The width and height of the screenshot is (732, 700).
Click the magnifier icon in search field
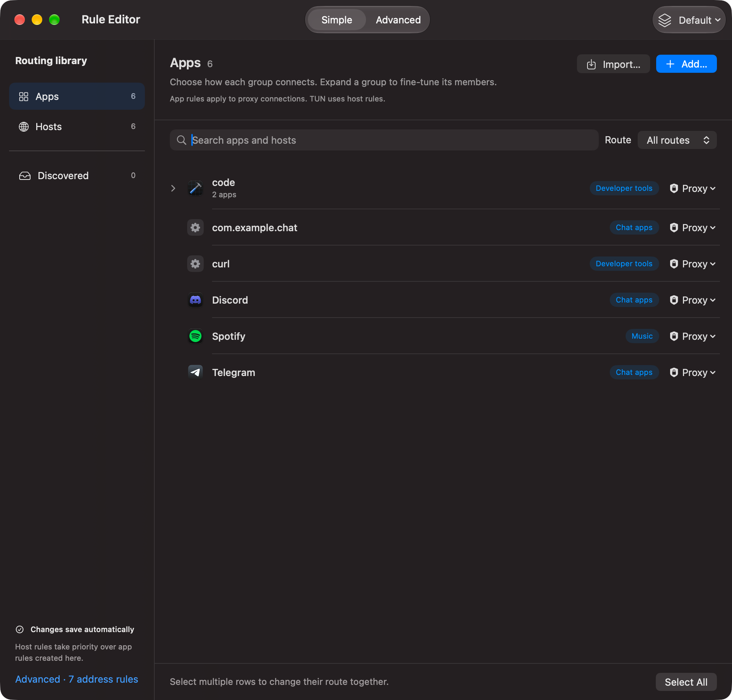(181, 140)
